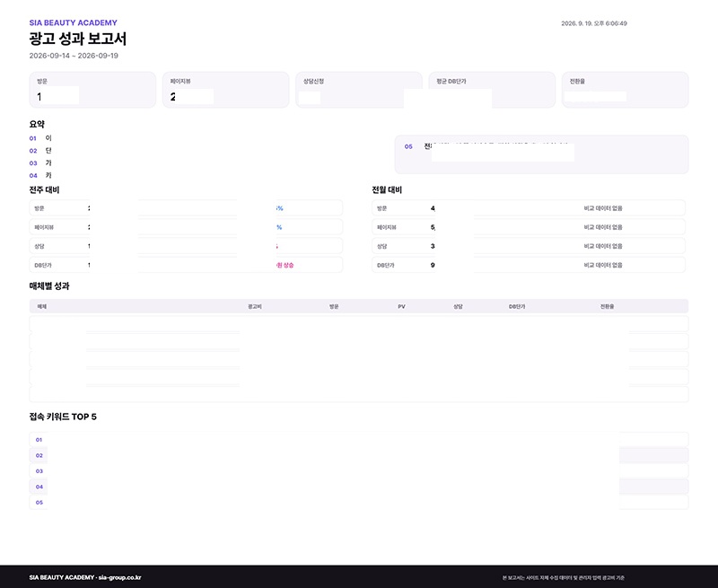Screen dimensions: 718x588
Task: Select the 페이지뷰 row label under 전주 대비
Action: (x=44, y=227)
